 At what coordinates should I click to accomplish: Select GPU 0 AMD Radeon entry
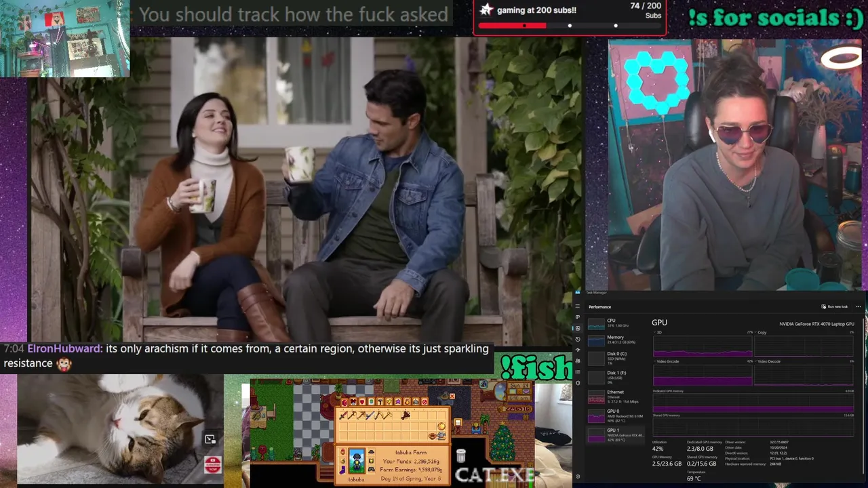point(616,415)
